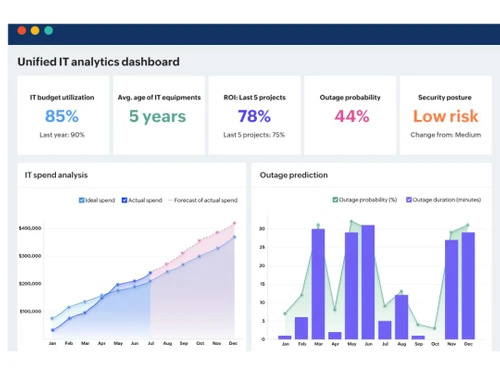This screenshot has width=500, height=375.
Task: Click the Forecast of actual spend legend
Action: click(x=203, y=200)
